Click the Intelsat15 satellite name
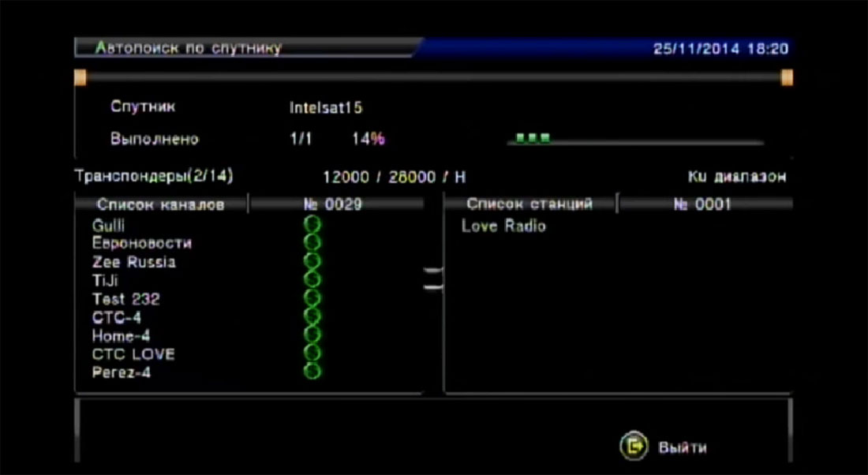 [x=326, y=107]
